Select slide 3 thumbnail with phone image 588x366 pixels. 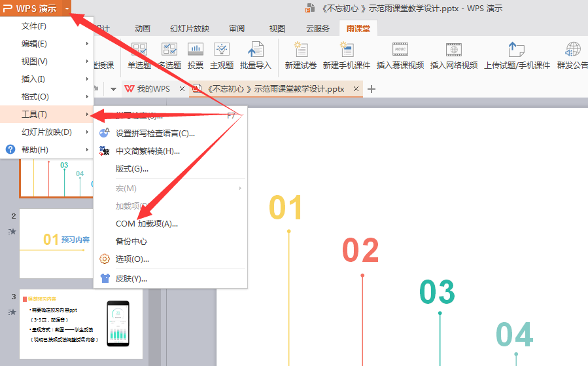point(81,324)
